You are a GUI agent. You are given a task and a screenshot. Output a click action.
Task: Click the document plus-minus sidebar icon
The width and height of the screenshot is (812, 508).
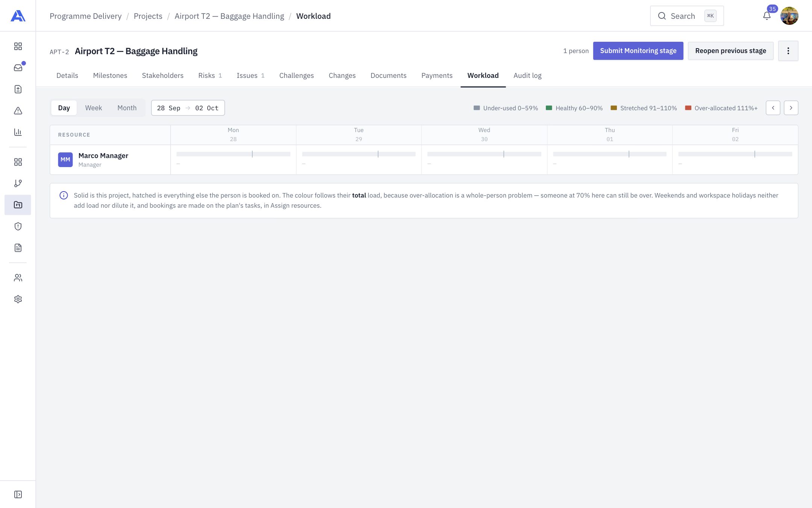pos(18,89)
